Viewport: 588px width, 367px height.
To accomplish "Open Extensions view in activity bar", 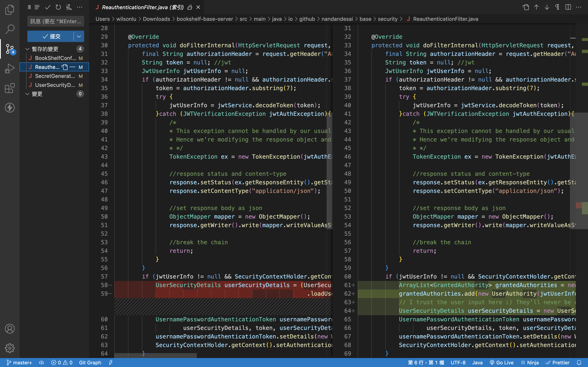I will [x=10, y=88].
